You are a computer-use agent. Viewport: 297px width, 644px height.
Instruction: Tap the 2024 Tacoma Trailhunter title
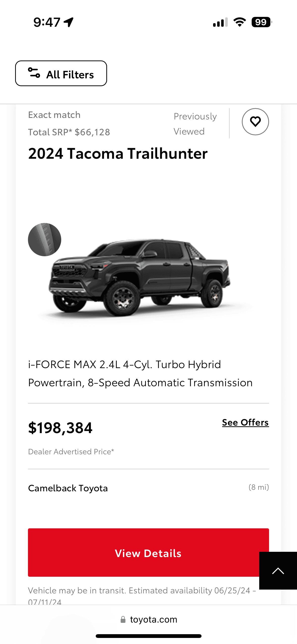coord(118,153)
